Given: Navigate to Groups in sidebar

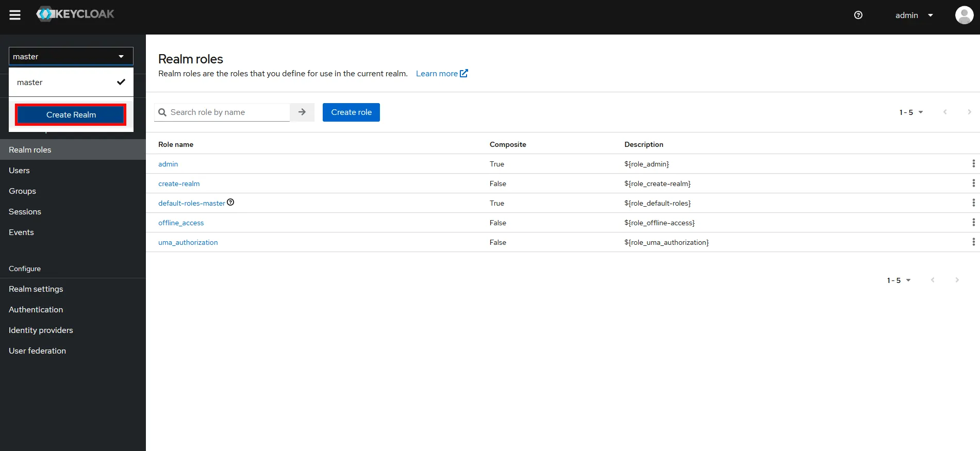Looking at the screenshot, I should pos(73,191).
